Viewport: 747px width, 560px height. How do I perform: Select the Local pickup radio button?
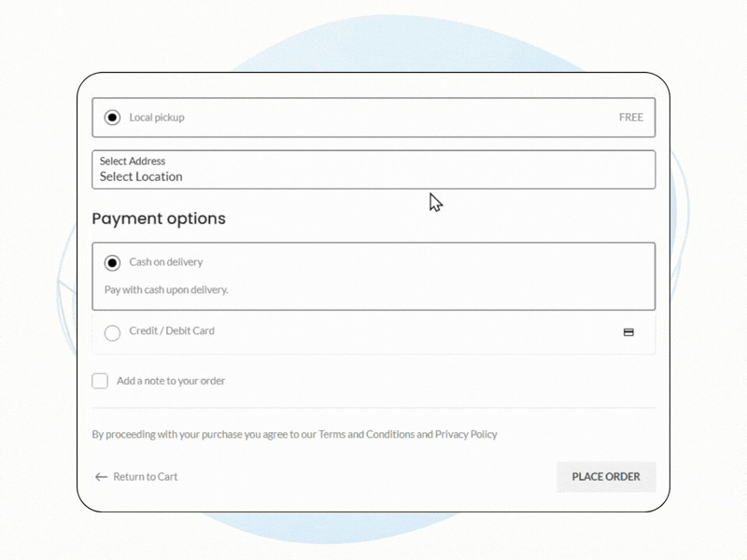tap(112, 118)
